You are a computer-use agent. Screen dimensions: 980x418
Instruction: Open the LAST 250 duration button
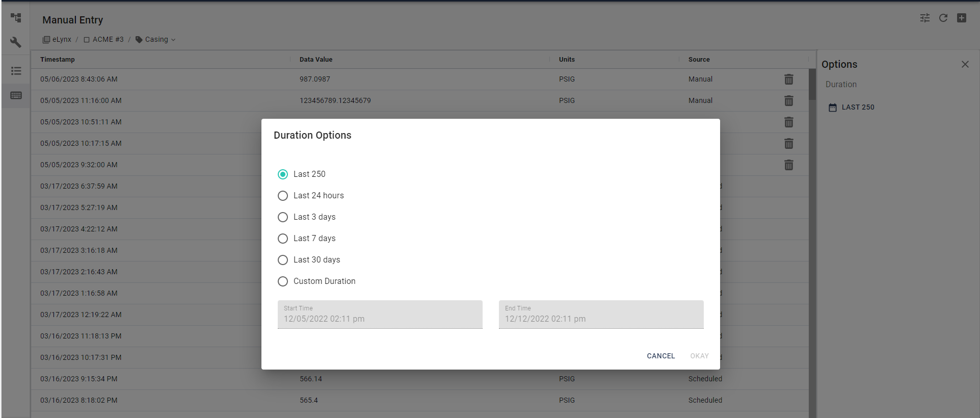(852, 107)
